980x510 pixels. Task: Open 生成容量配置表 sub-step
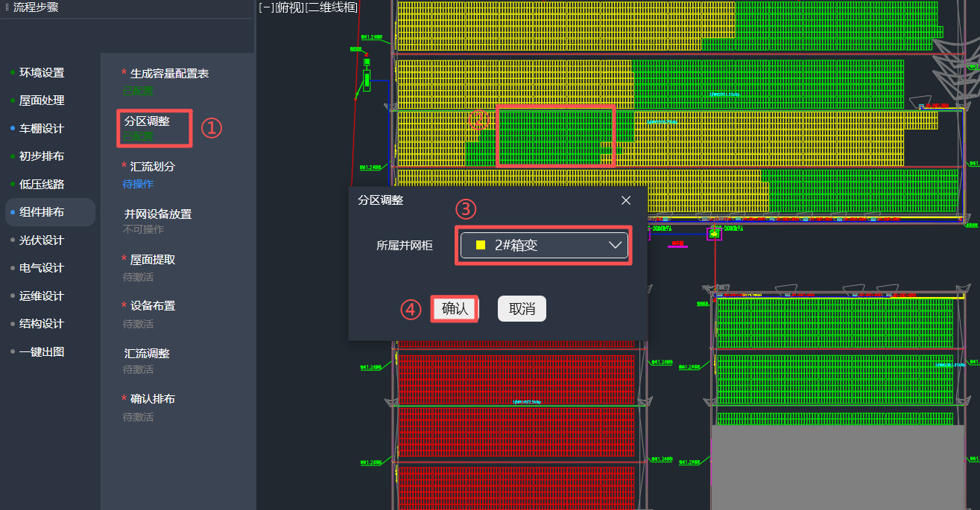click(x=169, y=74)
